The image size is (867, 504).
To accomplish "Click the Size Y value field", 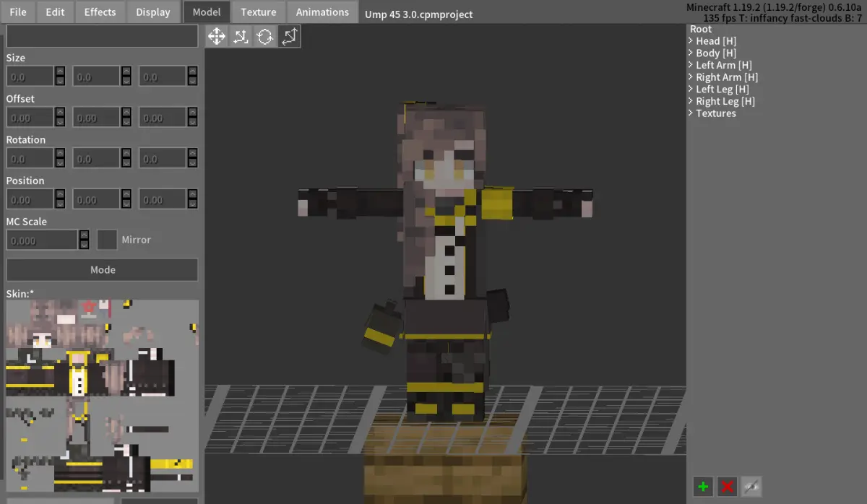I will pyautogui.click(x=96, y=77).
